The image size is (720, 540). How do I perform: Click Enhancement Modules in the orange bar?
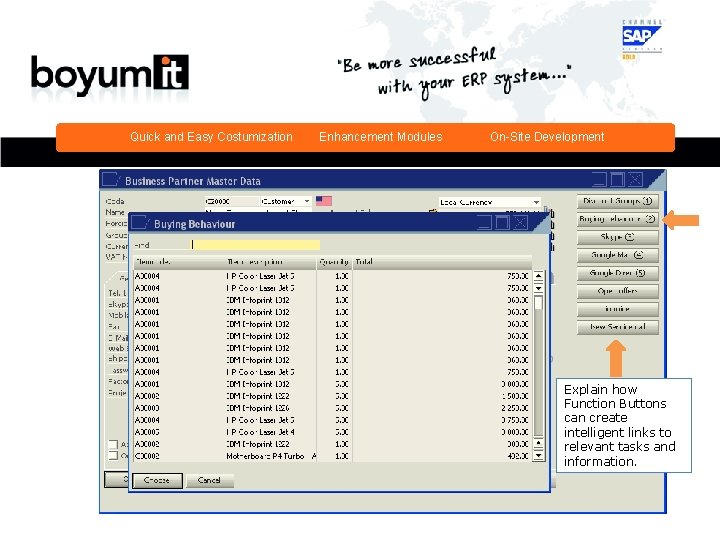click(x=381, y=137)
